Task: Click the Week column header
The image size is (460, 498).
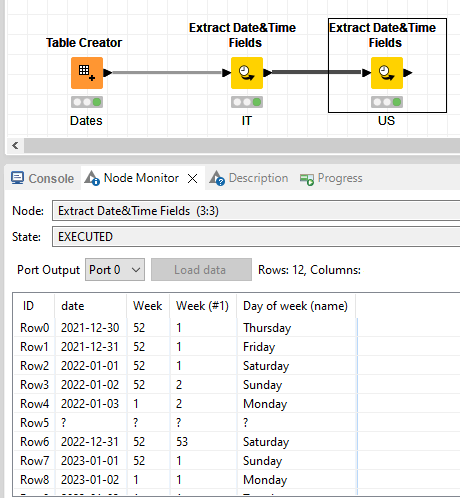Action: click(x=148, y=306)
